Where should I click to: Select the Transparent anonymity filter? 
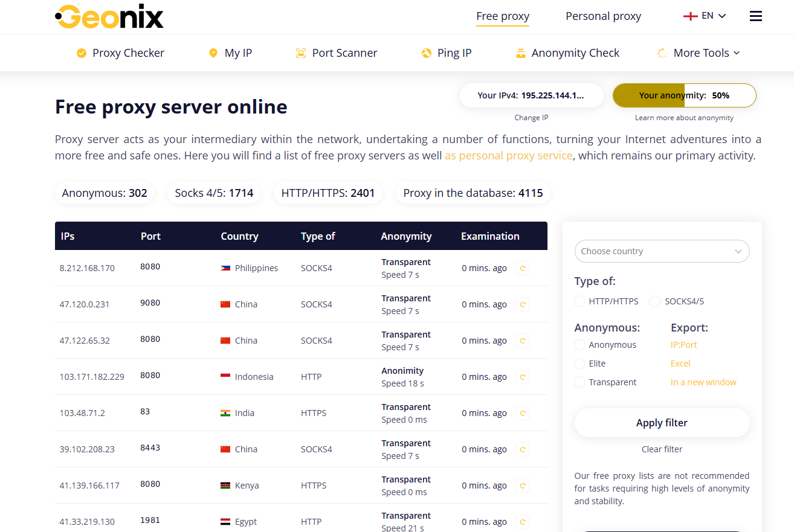579,382
